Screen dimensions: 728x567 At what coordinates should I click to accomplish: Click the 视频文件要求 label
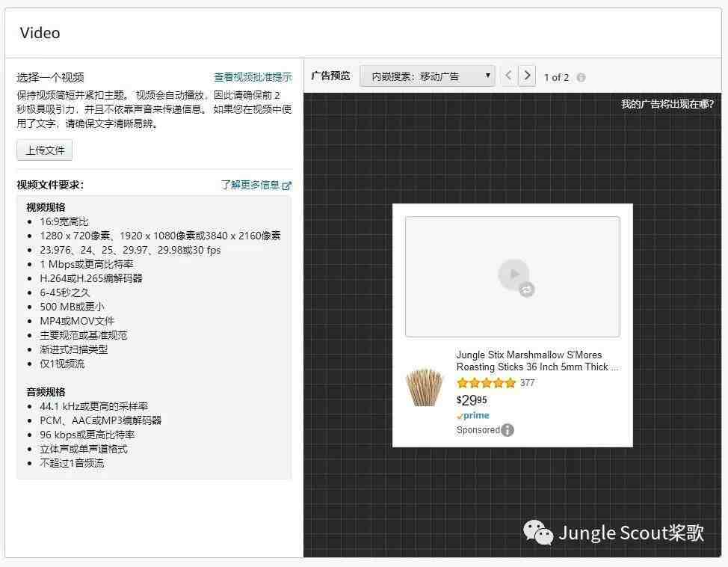tap(50, 185)
